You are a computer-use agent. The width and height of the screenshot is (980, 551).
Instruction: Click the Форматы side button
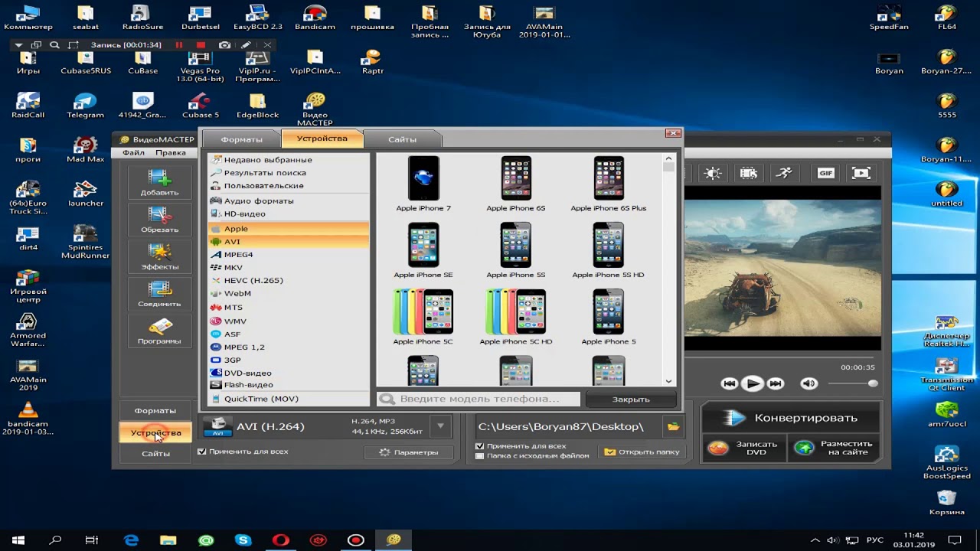pyautogui.click(x=155, y=411)
